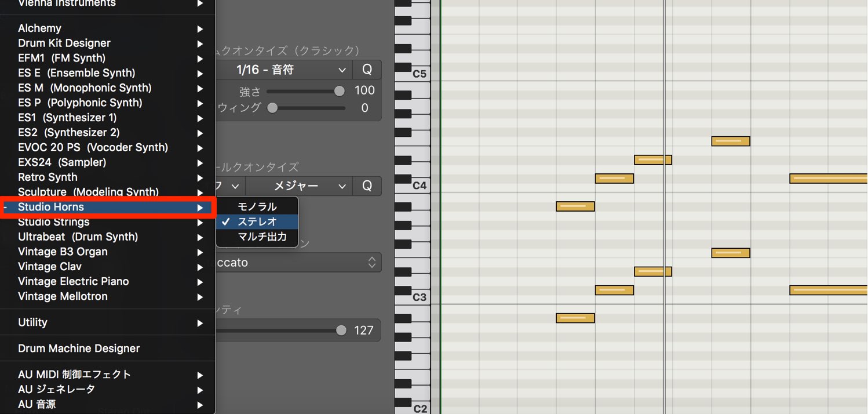Click the velocity slider handle at 127
The height and width of the screenshot is (414, 868).
coord(341,331)
